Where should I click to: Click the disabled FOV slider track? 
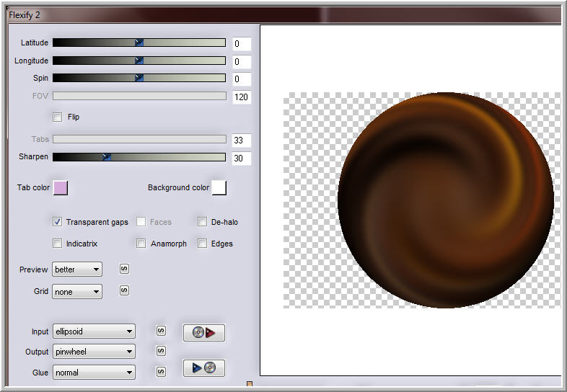tap(139, 96)
